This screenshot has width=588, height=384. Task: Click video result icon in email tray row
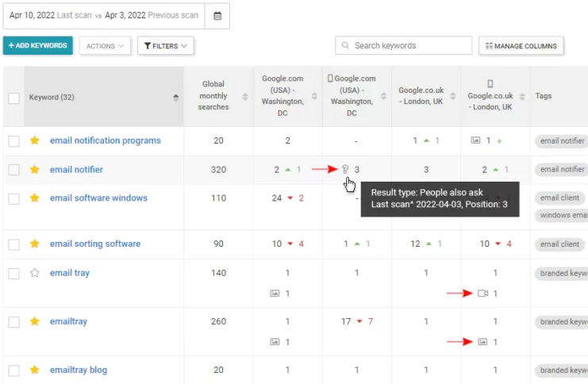click(482, 294)
